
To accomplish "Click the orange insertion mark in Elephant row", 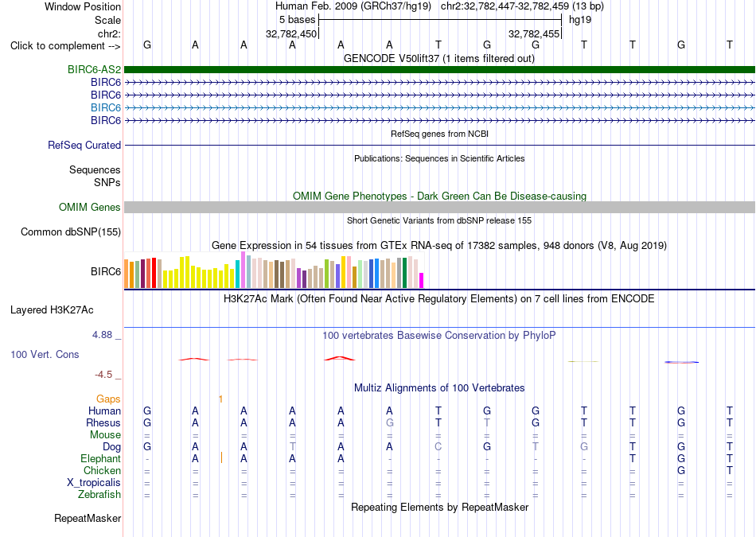I will pyautogui.click(x=221, y=458).
